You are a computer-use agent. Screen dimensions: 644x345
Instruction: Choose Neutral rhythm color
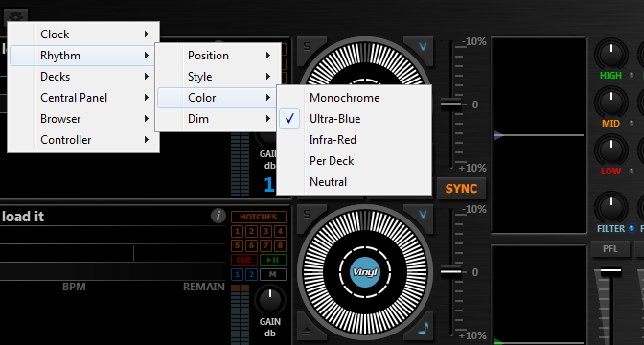click(354, 181)
